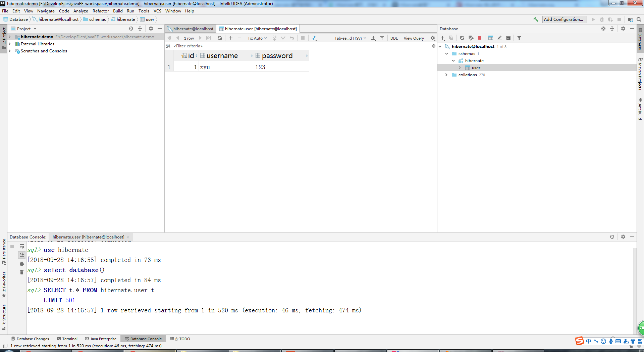Open the File menu
The width and height of the screenshot is (644, 352).
[5, 11]
